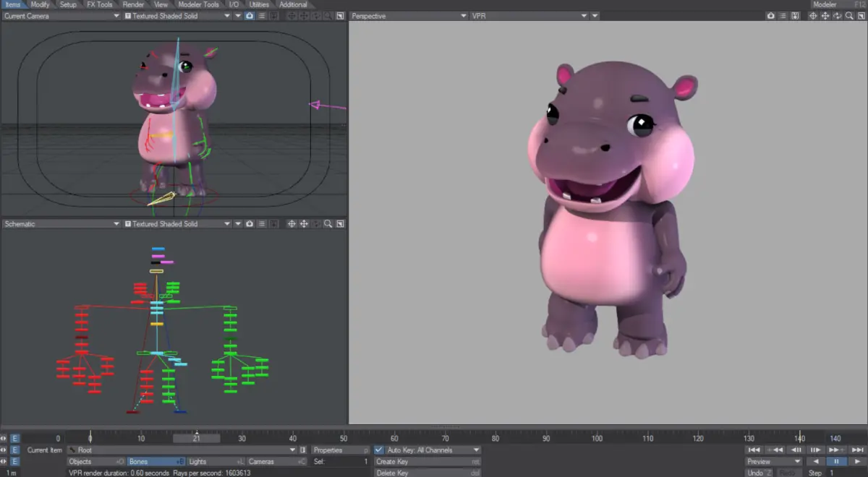Open the Setup tab
This screenshot has height=477, width=868.
pos(68,4)
